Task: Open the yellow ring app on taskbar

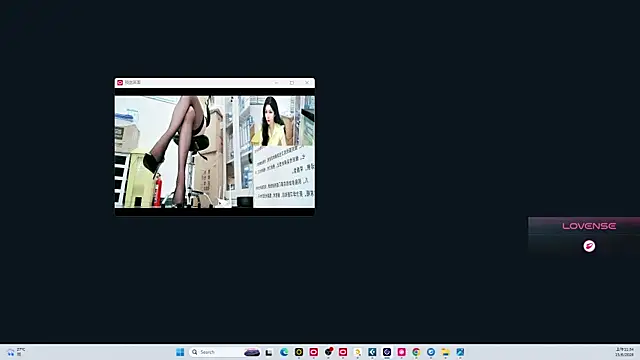Action: pos(299,352)
